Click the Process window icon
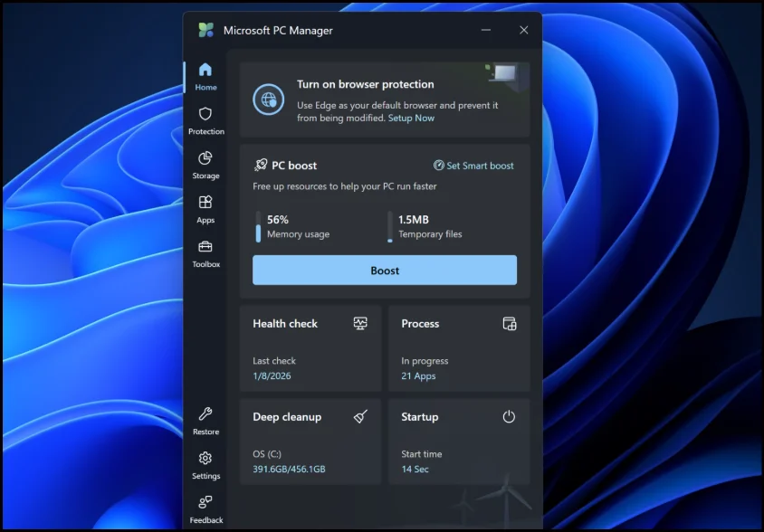 click(x=509, y=324)
